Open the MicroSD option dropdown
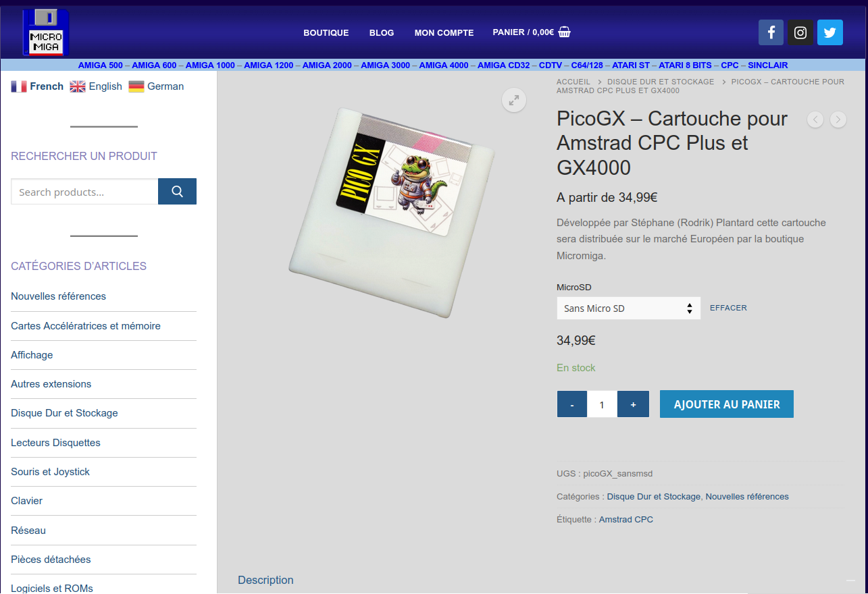 click(x=628, y=308)
